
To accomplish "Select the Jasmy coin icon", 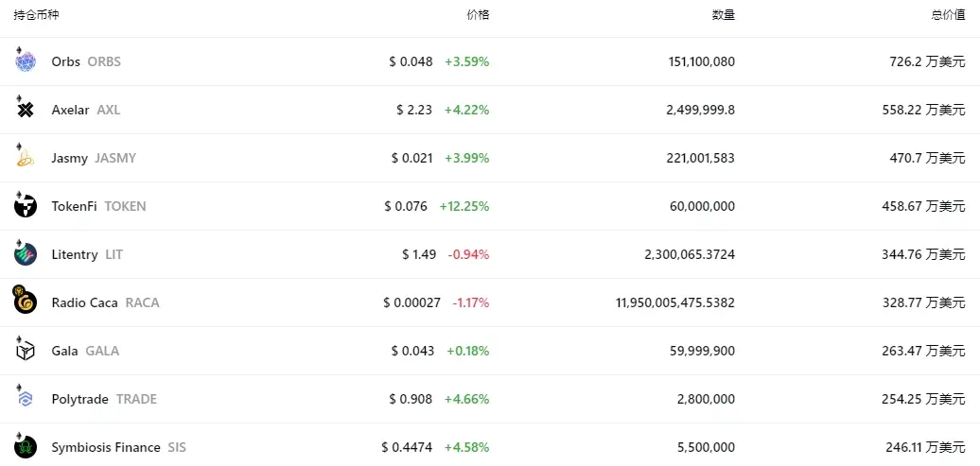I will pos(26,158).
